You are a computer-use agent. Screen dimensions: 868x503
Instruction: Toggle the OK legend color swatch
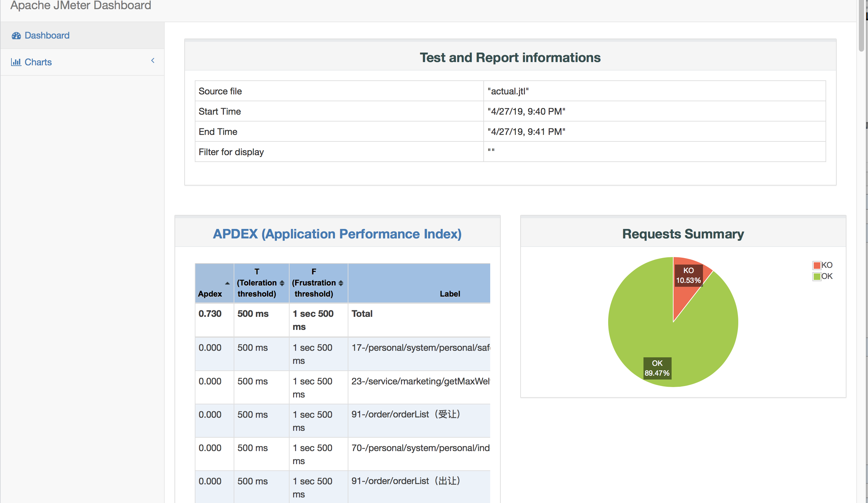(x=817, y=276)
